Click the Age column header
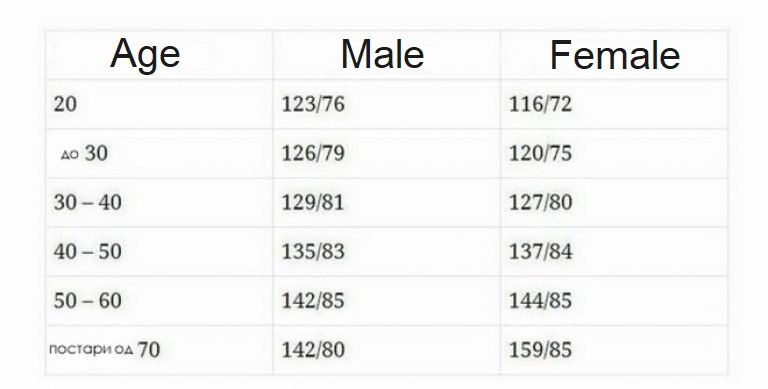Viewport: 768px width, 389px height. pyautogui.click(x=145, y=54)
